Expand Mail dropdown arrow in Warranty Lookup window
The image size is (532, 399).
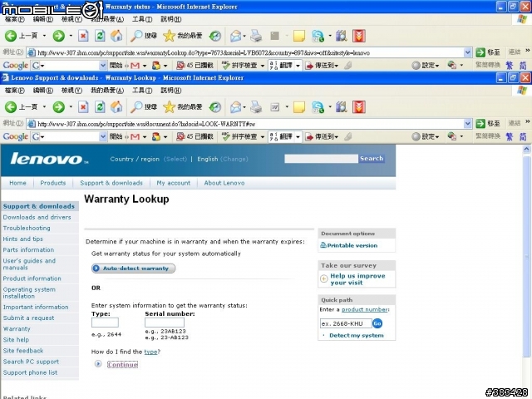click(244, 107)
